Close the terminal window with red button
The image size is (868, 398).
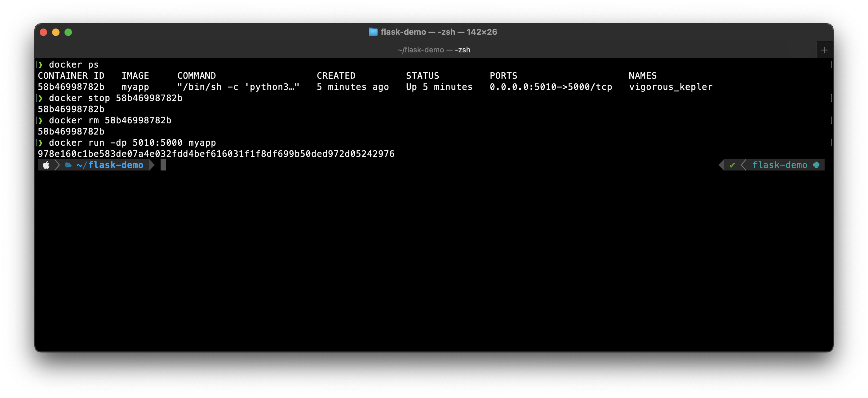tap(43, 32)
